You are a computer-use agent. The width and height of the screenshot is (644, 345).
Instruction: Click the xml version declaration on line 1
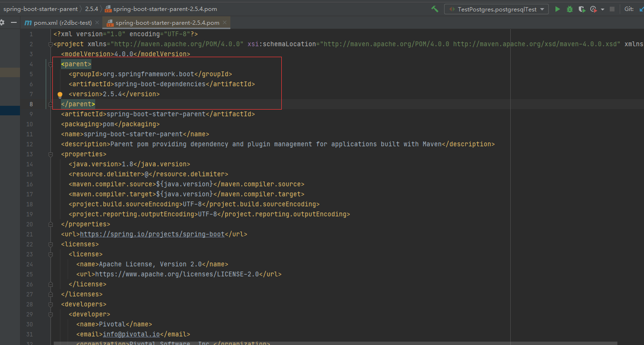pos(126,34)
